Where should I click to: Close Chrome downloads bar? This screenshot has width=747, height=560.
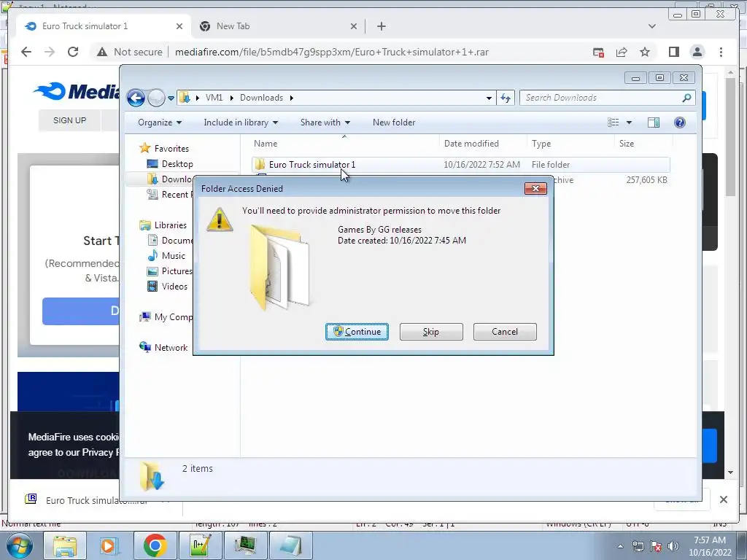point(723,499)
